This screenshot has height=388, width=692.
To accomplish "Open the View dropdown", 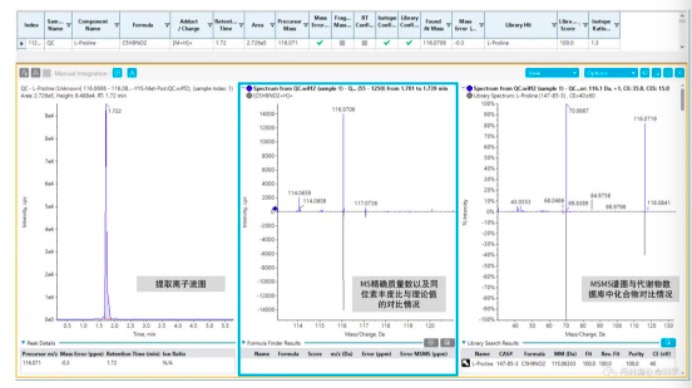I will tap(552, 73).
